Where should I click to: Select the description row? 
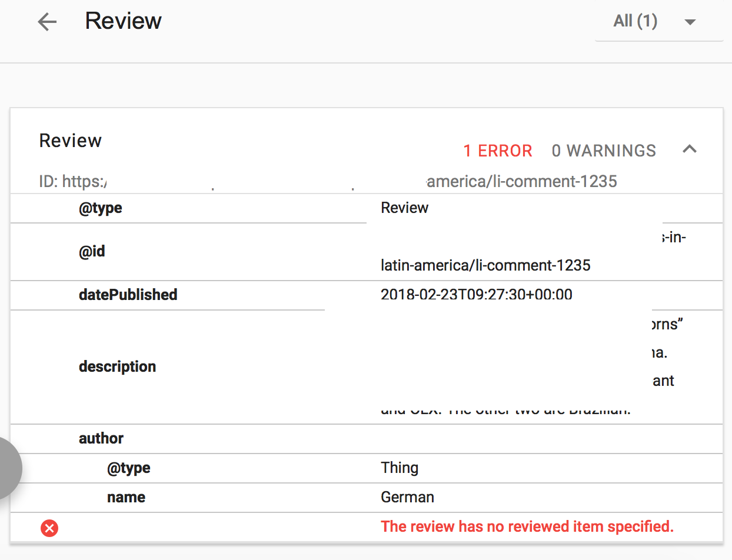pyautogui.click(x=367, y=366)
